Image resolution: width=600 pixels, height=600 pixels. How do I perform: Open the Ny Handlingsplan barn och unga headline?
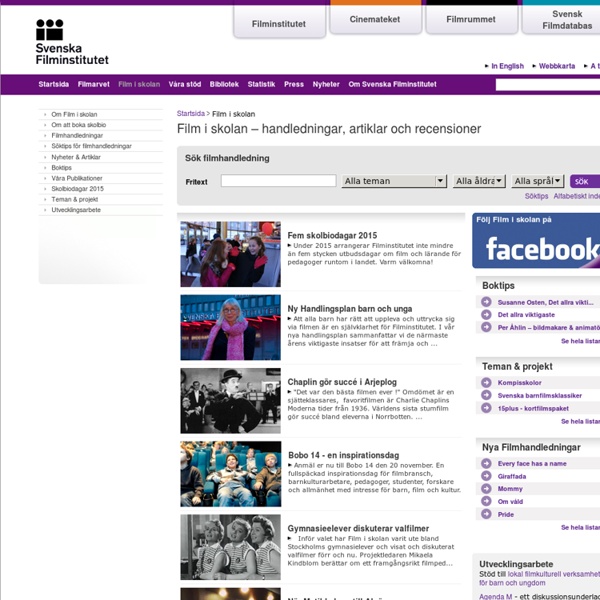tap(350, 308)
